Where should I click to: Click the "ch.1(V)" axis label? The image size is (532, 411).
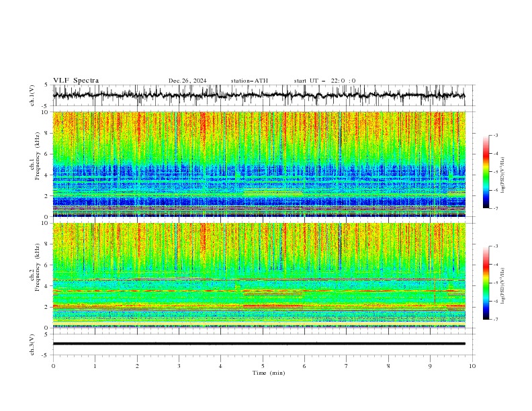32,95
